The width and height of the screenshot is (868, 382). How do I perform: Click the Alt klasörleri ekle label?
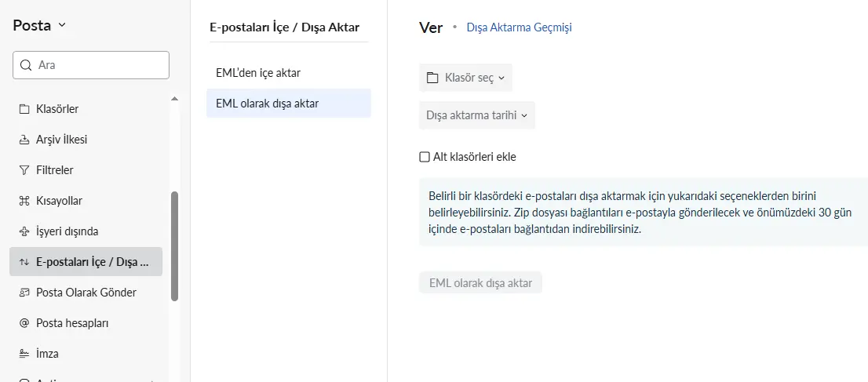coord(475,157)
